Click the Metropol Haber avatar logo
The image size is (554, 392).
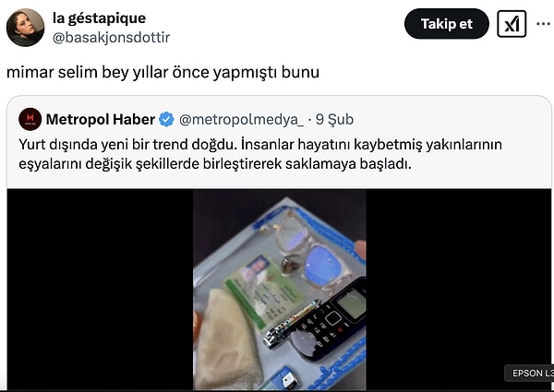pos(30,119)
